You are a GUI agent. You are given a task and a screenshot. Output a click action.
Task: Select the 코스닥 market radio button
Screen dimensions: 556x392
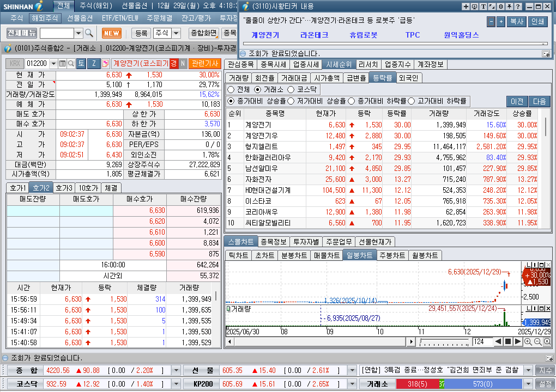point(291,90)
